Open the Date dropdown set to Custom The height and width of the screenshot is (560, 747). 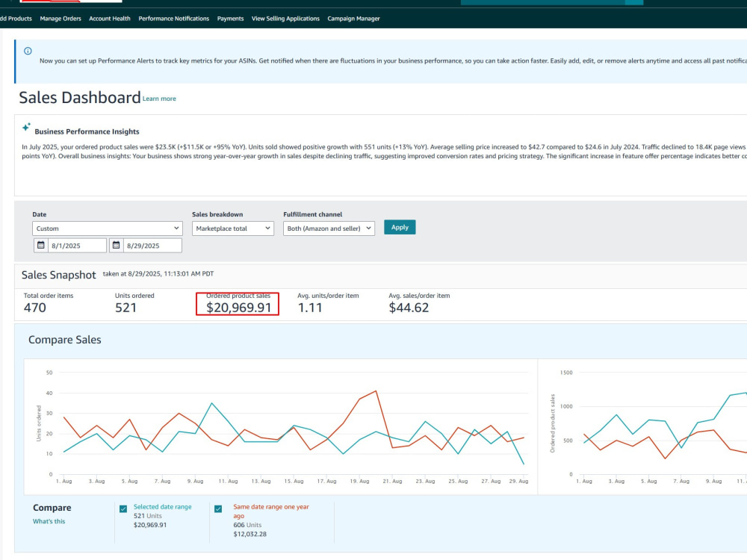point(107,228)
